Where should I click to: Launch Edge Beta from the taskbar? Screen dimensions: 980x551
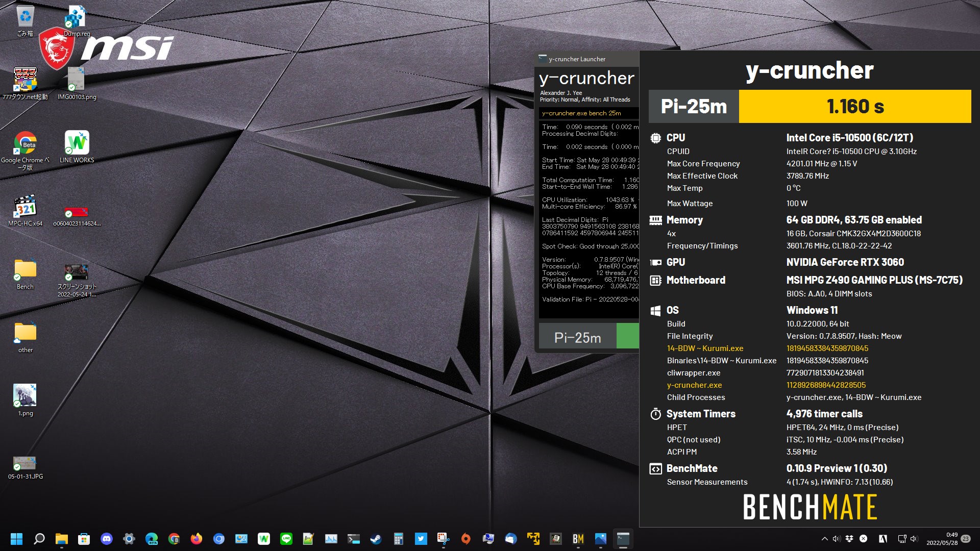pos(152,539)
